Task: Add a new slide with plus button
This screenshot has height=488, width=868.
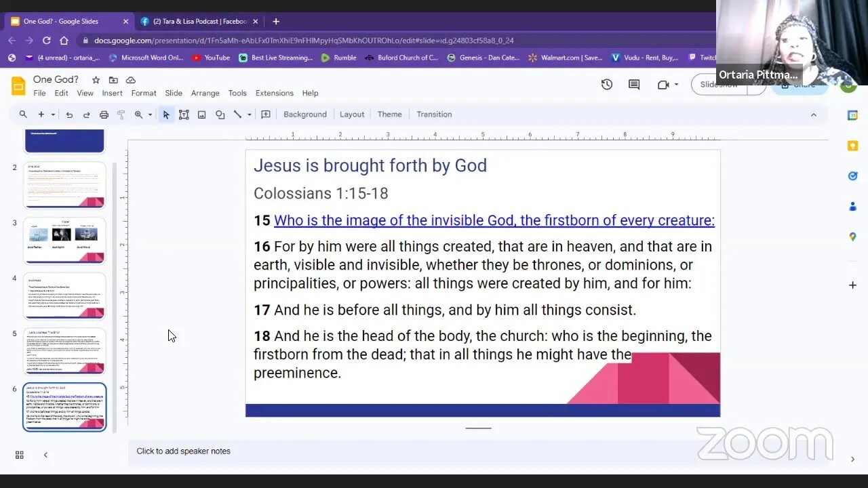Action: tap(41, 115)
